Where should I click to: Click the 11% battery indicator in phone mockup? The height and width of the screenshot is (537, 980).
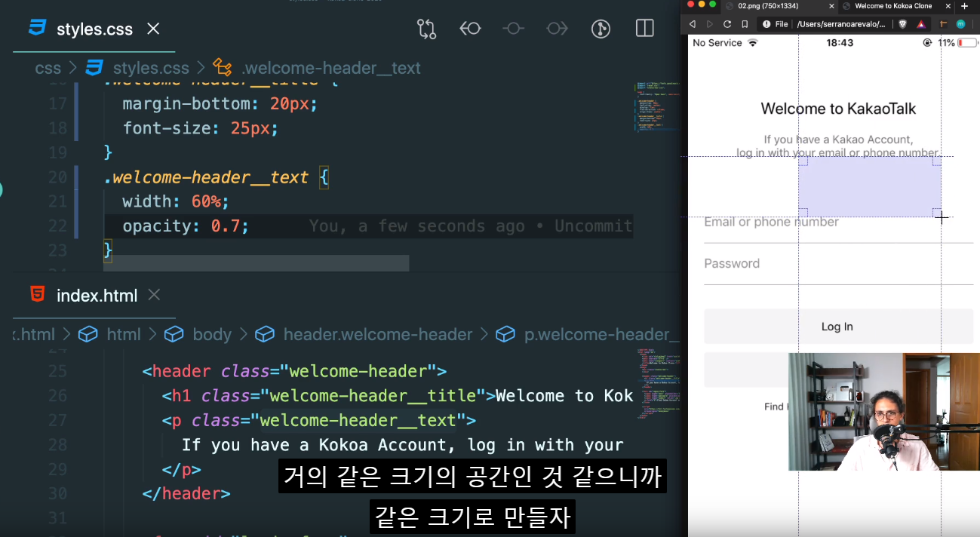click(x=957, y=43)
